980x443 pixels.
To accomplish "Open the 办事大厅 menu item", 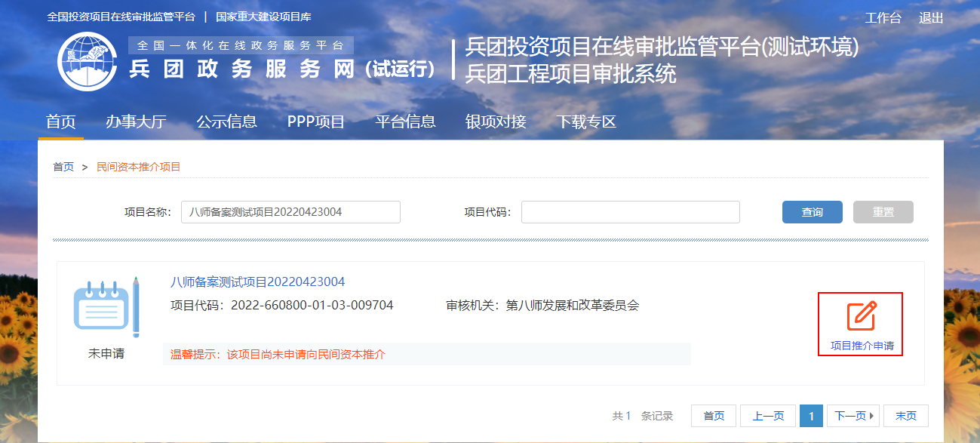I will tap(136, 122).
